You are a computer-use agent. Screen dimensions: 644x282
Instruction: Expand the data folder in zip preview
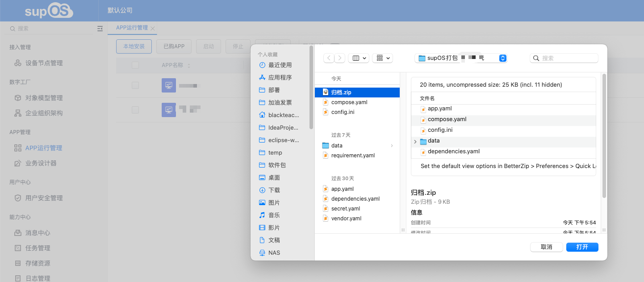click(415, 141)
